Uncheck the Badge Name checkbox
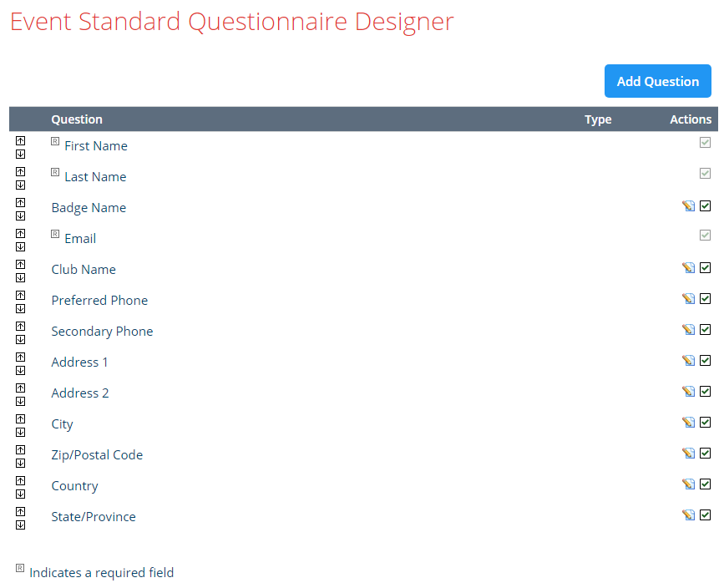The width and height of the screenshot is (724, 588). pos(705,206)
